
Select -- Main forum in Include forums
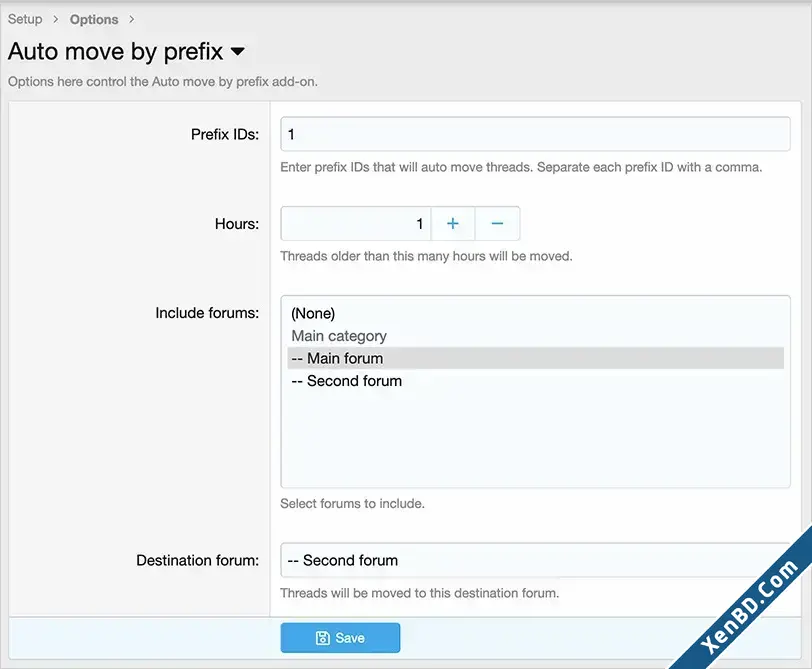[x=535, y=358]
